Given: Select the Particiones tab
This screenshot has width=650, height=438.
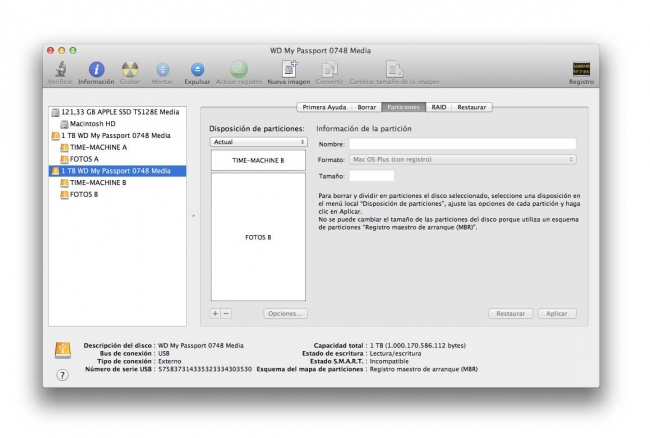Looking at the screenshot, I should 403,107.
